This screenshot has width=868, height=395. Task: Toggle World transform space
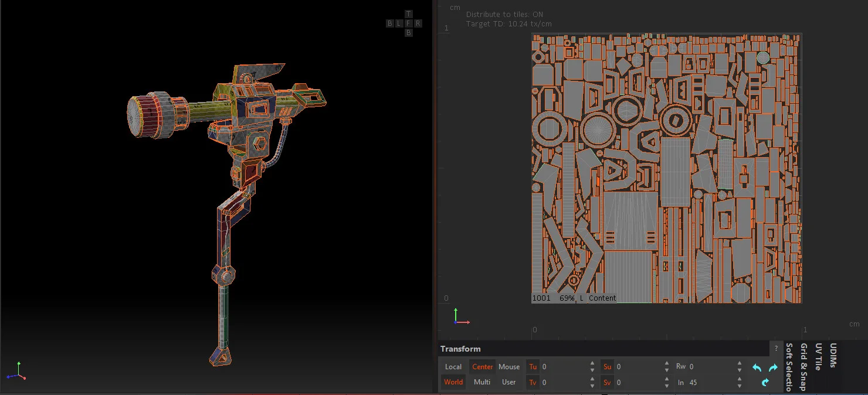point(453,382)
